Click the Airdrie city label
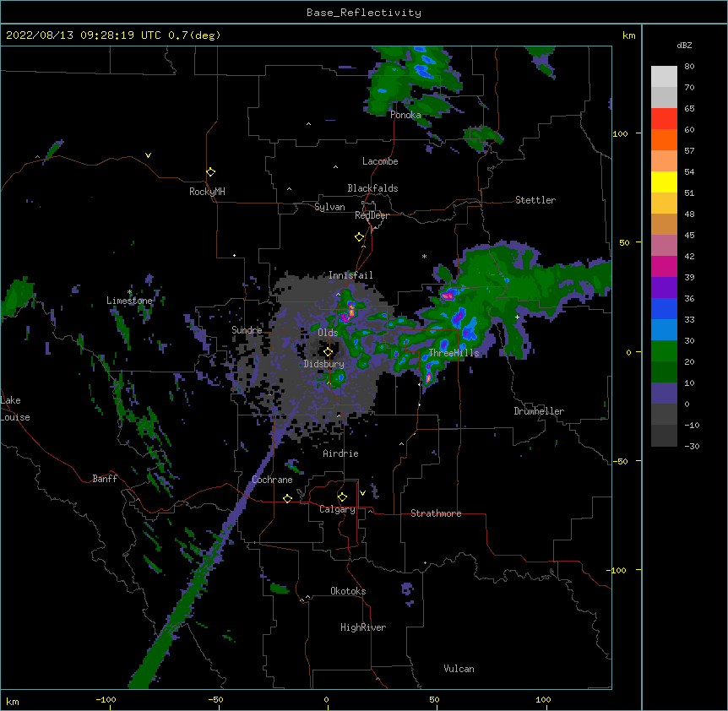The height and width of the screenshot is (711, 728). point(341,453)
